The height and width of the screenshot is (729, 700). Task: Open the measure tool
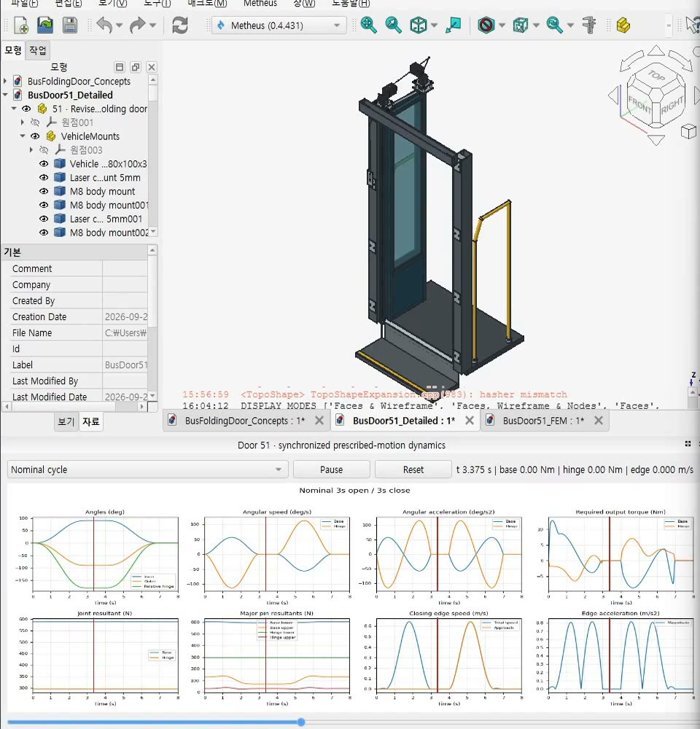click(589, 25)
